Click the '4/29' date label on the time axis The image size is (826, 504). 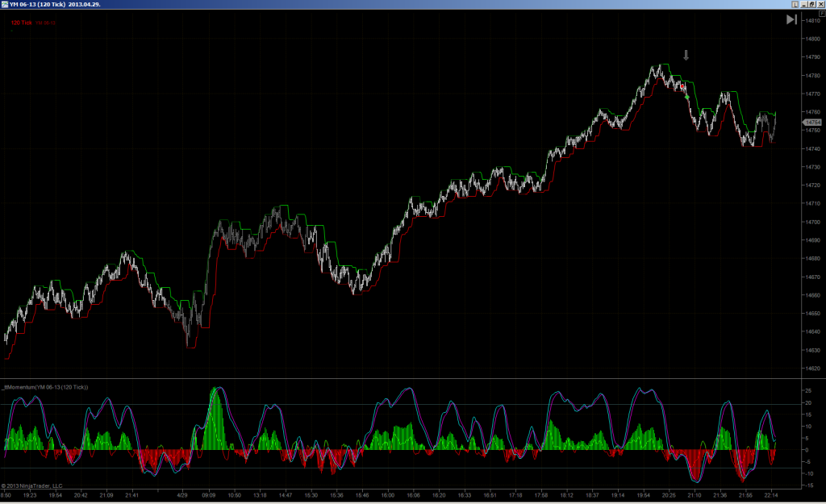coord(182,495)
